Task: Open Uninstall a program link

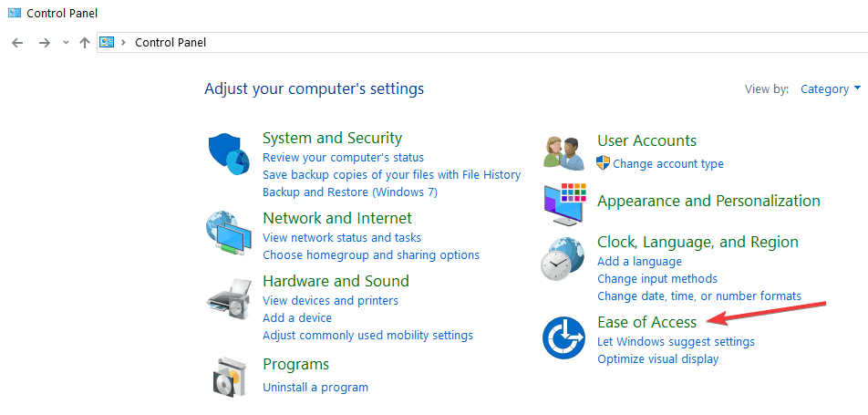Action: click(315, 388)
